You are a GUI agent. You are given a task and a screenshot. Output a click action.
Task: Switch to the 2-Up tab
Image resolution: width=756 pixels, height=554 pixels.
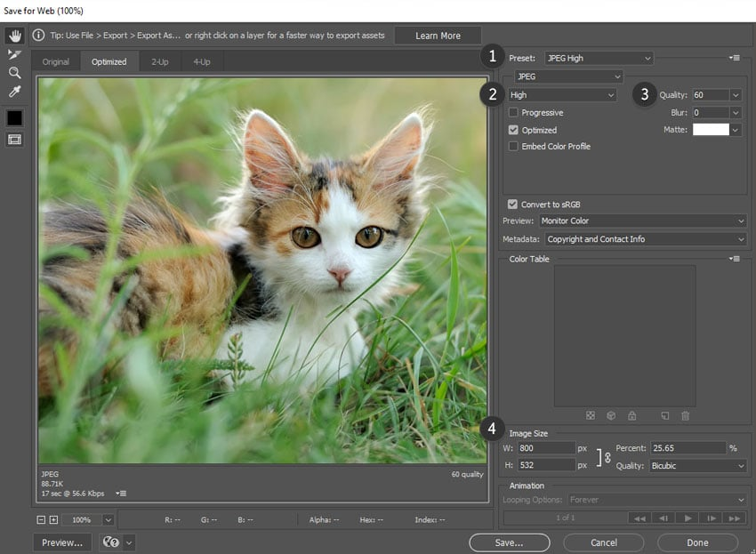[x=159, y=62]
